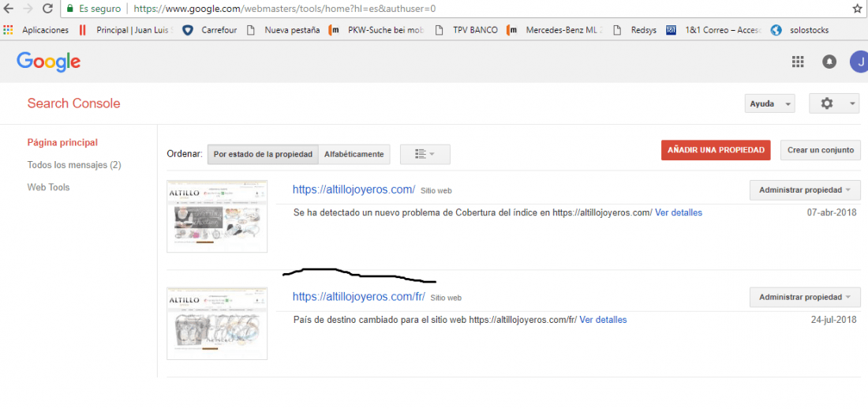868x409 pixels.
Task: Open the Carrefour bookmark
Action: coord(210,30)
